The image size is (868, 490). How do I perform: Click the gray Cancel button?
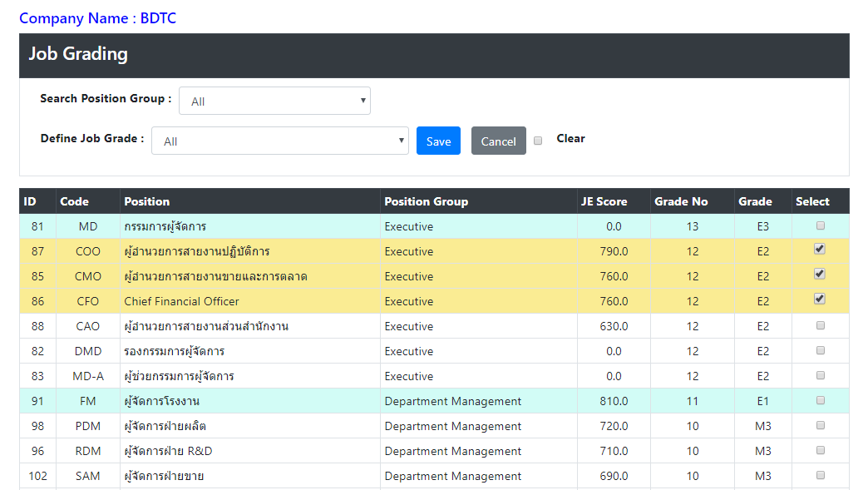click(498, 141)
